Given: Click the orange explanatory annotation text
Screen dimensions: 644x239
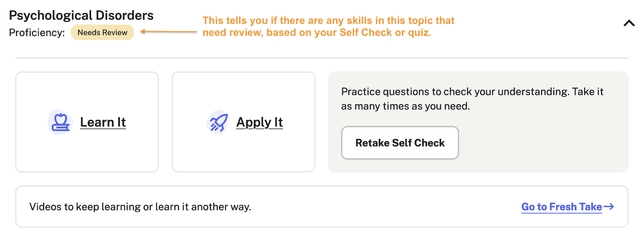Looking at the screenshot, I should pos(328,26).
